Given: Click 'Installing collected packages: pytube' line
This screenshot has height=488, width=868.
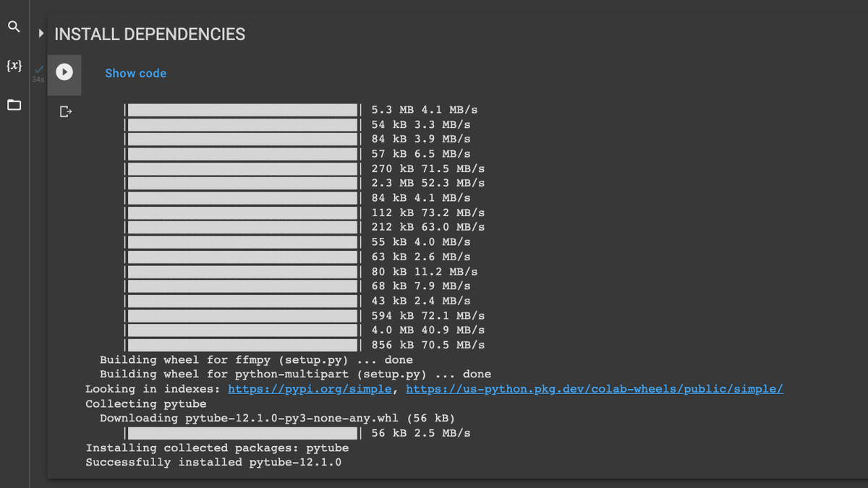Looking at the screenshot, I should tap(217, 448).
